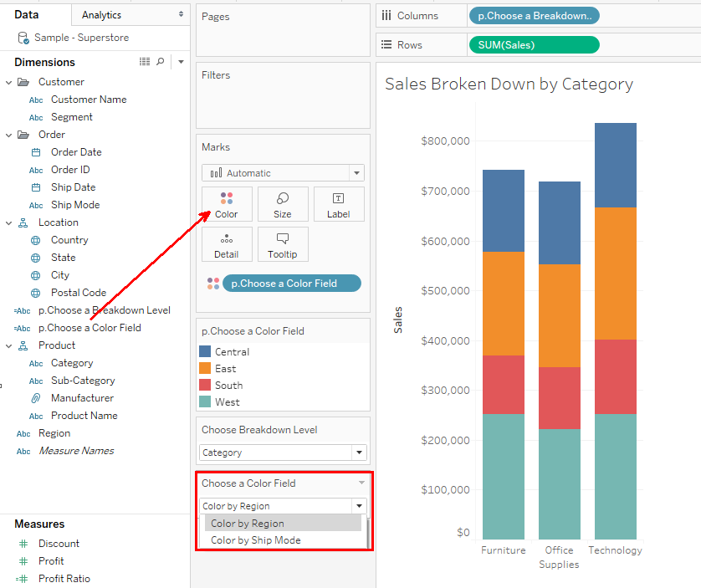Screen dimensions: 701x588
Task: Collapse the Customer folder
Action: pos(8,82)
